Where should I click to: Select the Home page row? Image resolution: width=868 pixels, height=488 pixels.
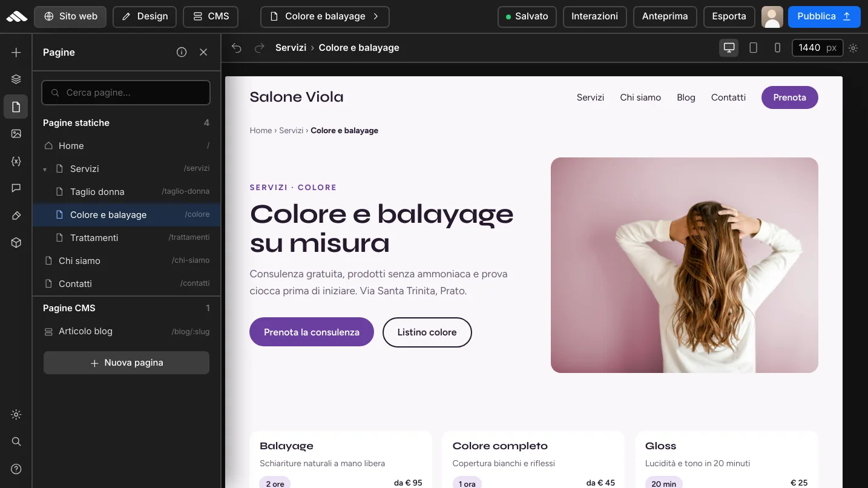coord(127,146)
